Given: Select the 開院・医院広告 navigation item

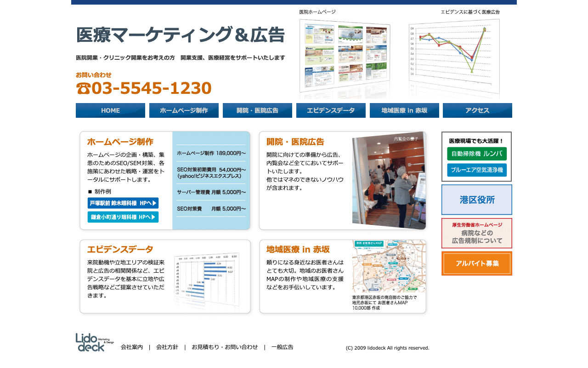Looking at the screenshot, I should (x=257, y=110).
